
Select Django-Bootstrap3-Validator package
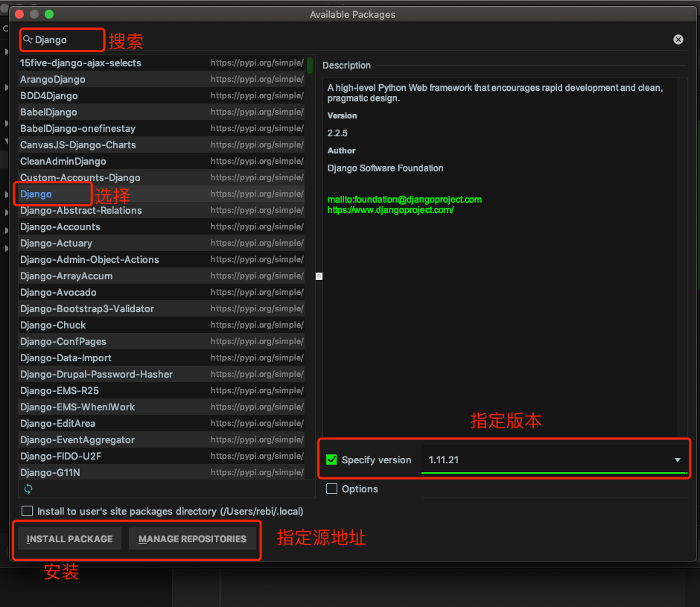pyautogui.click(x=162, y=308)
